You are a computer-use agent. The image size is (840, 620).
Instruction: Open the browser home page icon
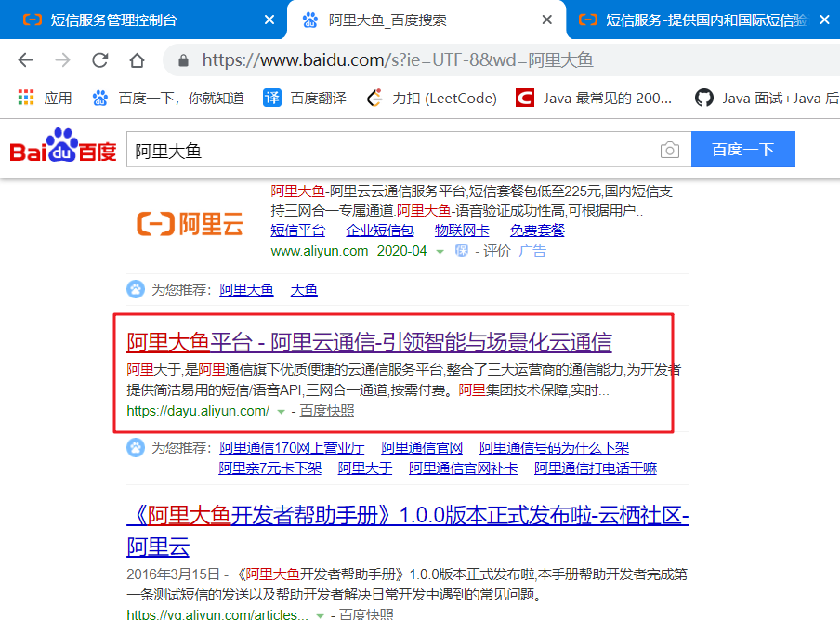pyautogui.click(x=138, y=60)
